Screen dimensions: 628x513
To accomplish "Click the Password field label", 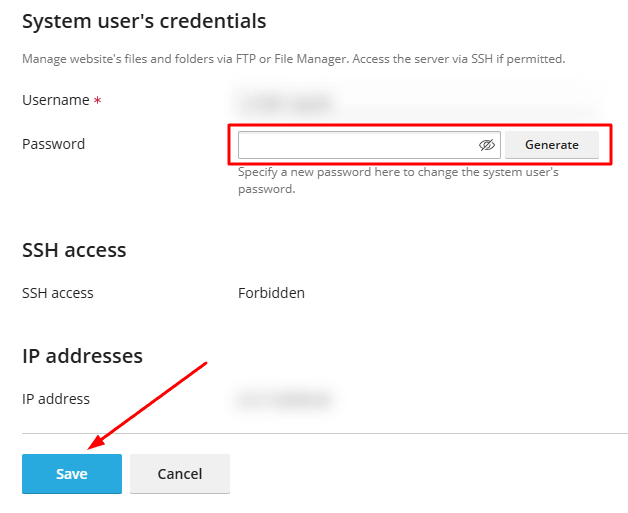I will 53,144.
